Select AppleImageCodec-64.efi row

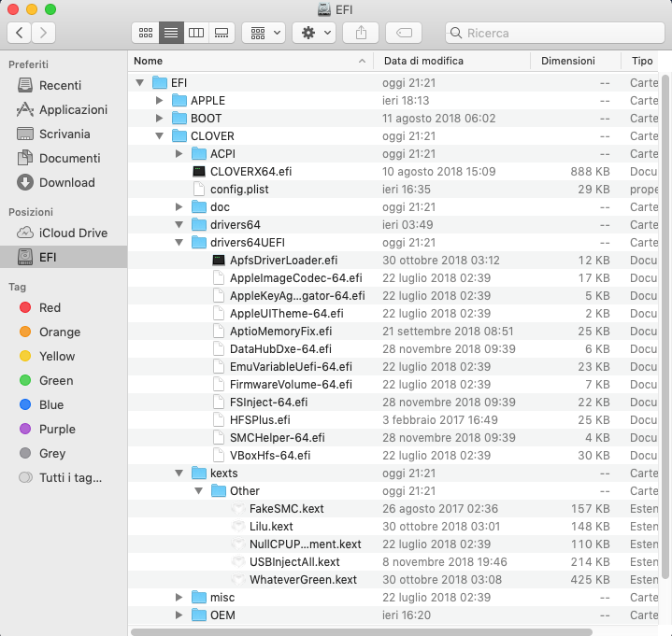click(393, 278)
